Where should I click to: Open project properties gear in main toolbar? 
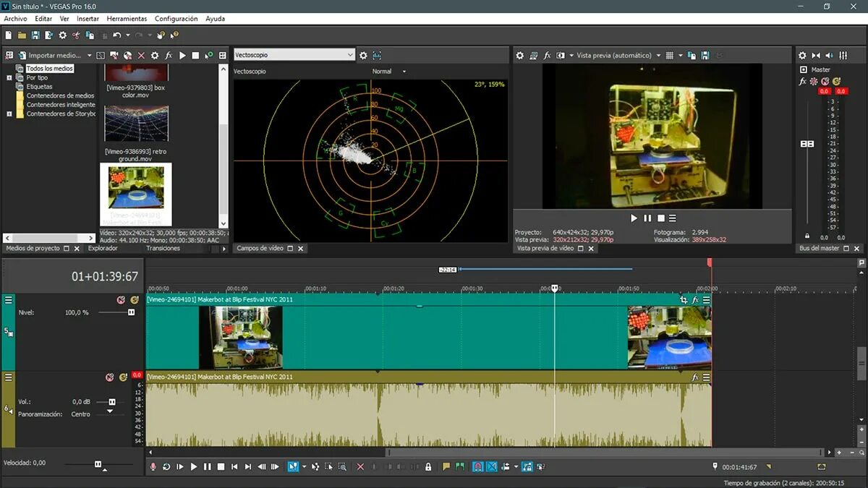pyautogui.click(x=62, y=35)
